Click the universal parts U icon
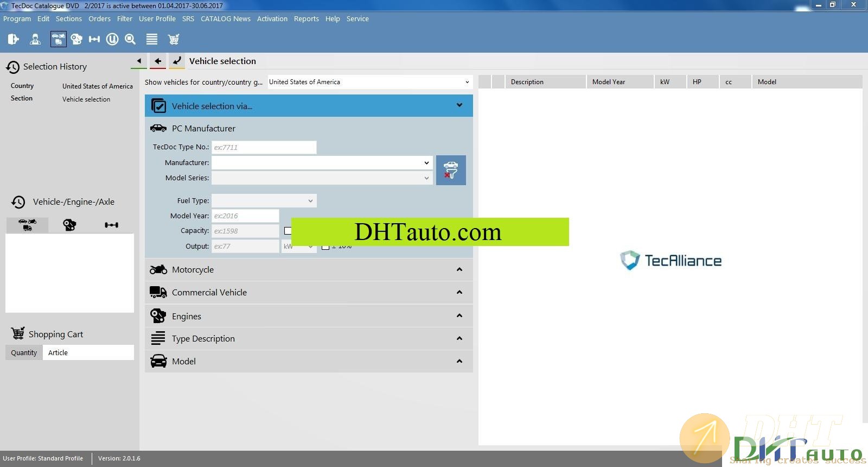 112,39
